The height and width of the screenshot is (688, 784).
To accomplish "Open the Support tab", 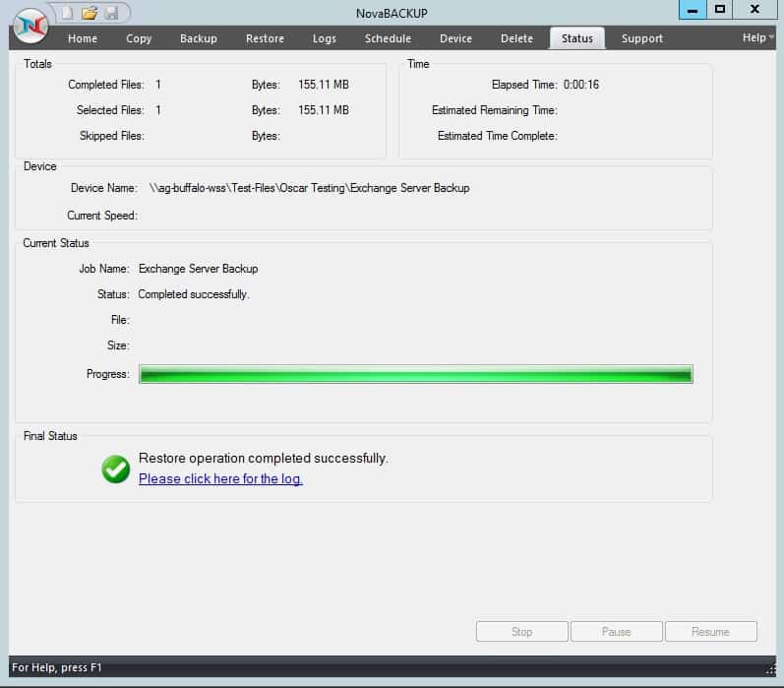I will [x=641, y=38].
